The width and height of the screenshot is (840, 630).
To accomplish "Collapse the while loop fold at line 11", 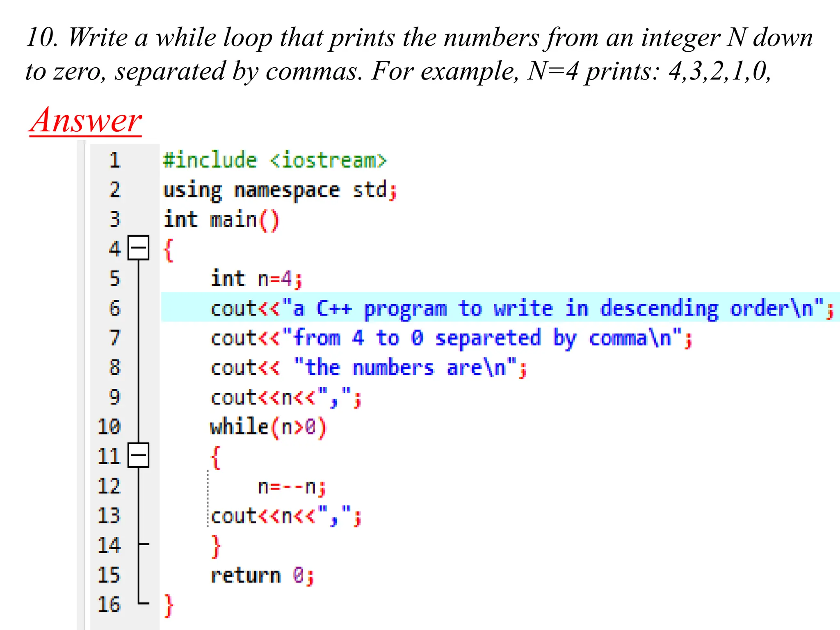I will 138,455.
